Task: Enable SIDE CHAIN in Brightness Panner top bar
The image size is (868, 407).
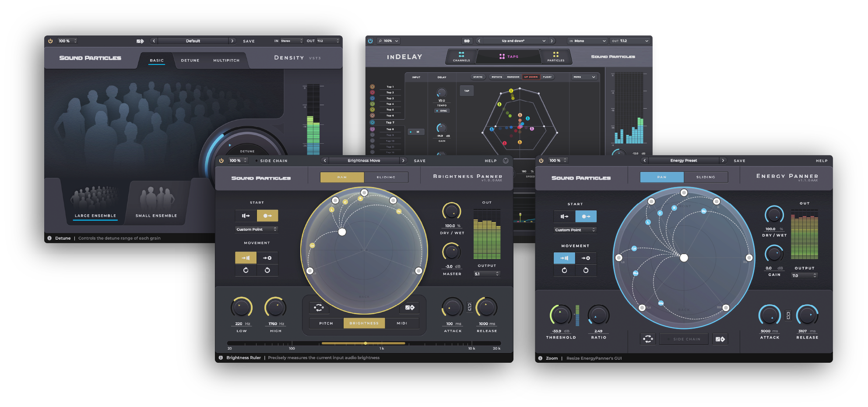Action: pos(272,161)
